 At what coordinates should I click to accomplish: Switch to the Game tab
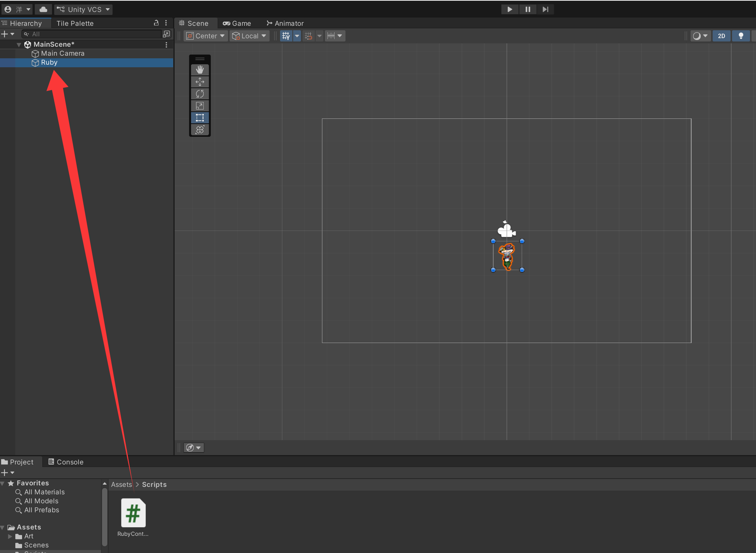click(237, 23)
